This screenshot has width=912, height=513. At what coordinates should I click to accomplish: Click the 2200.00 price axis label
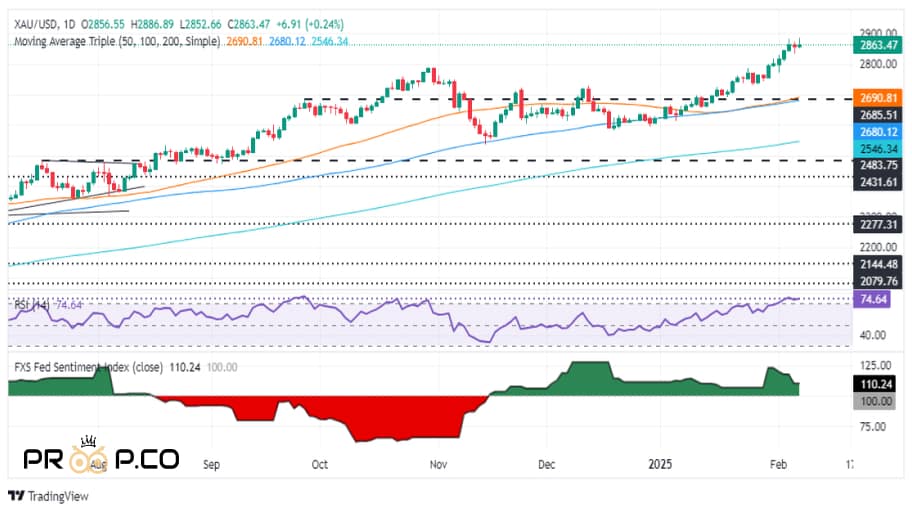pos(878,247)
